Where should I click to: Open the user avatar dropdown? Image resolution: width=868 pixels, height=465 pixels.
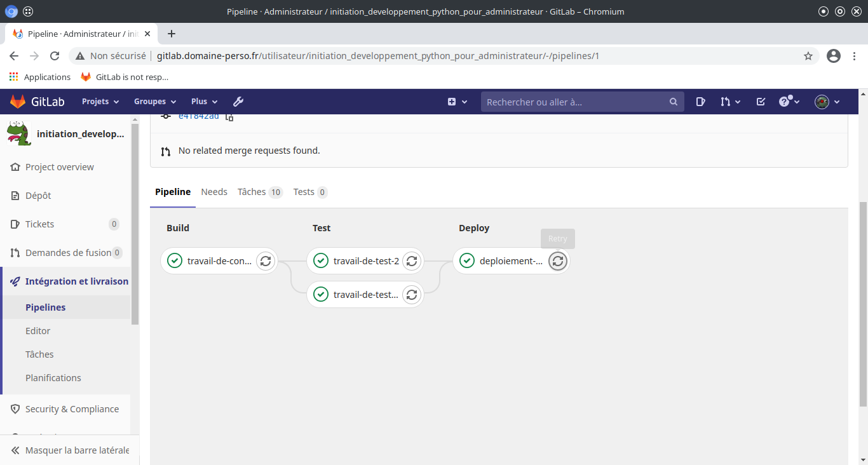[x=827, y=102]
